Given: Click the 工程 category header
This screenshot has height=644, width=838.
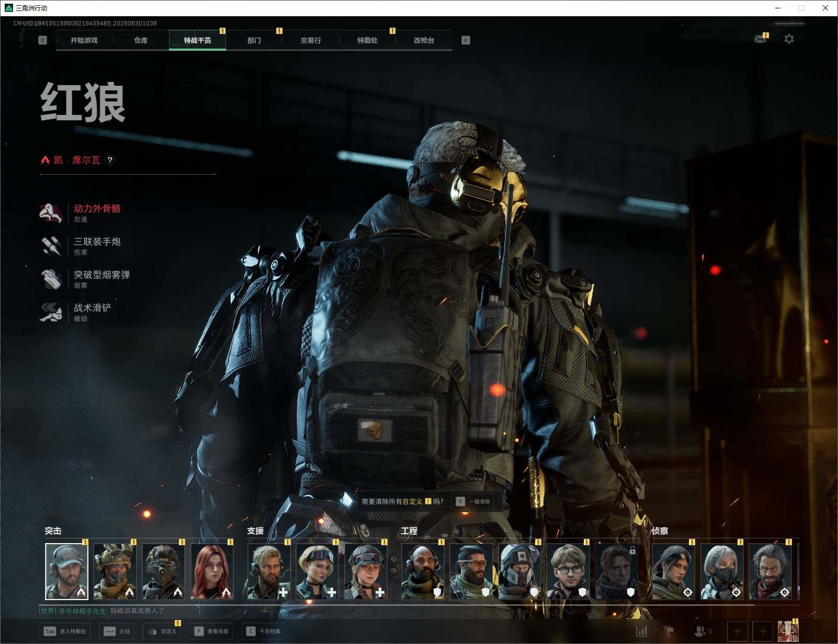Looking at the screenshot, I should [409, 531].
